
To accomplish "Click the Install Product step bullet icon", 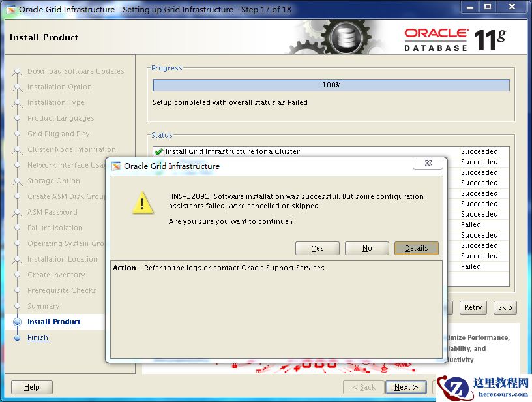I will pyautogui.click(x=17, y=322).
